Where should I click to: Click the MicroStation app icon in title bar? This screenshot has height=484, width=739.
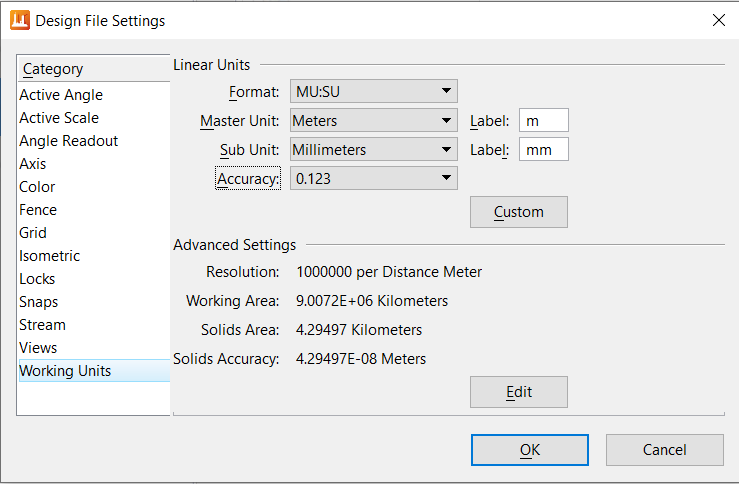(20, 20)
